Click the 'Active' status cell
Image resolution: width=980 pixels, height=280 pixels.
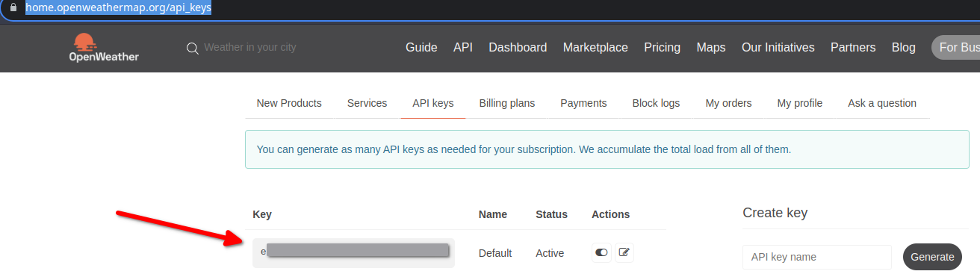pyautogui.click(x=550, y=253)
